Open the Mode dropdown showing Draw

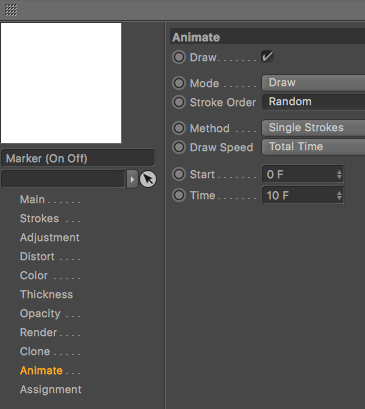click(x=313, y=83)
